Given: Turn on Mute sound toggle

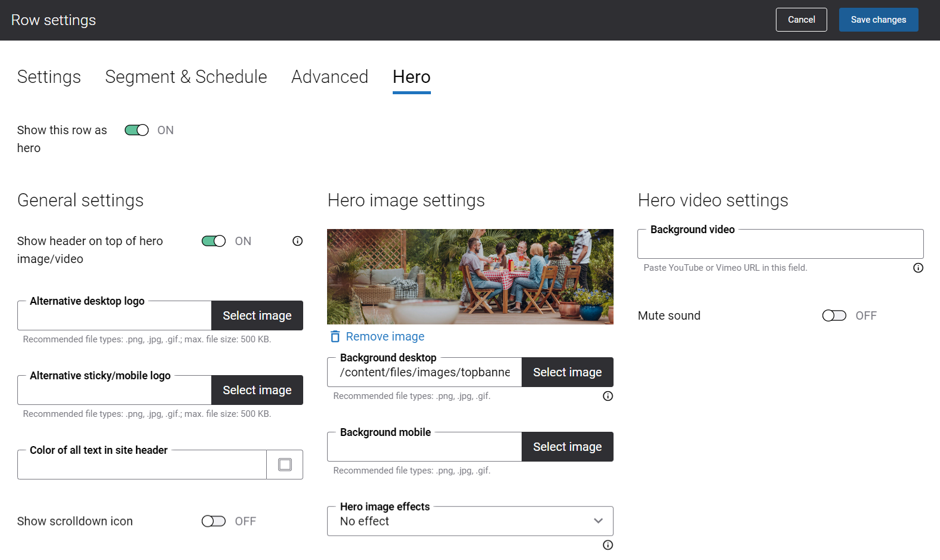Looking at the screenshot, I should click(x=834, y=315).
